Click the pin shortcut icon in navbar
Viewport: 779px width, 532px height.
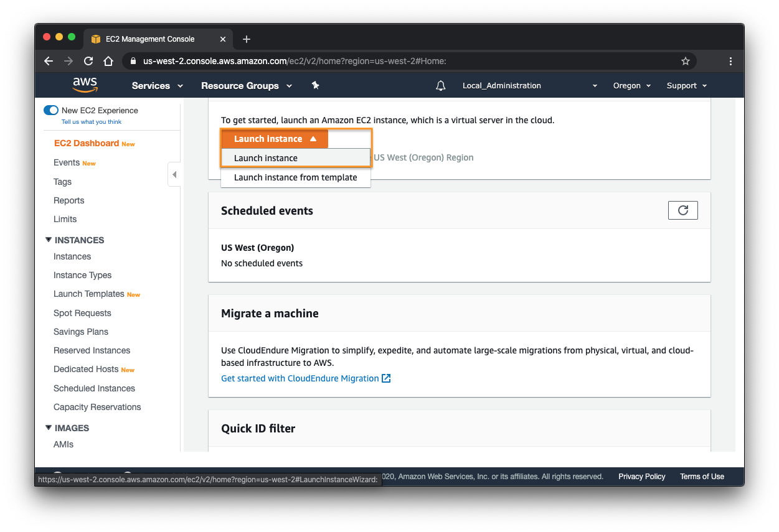click(315, 85)
